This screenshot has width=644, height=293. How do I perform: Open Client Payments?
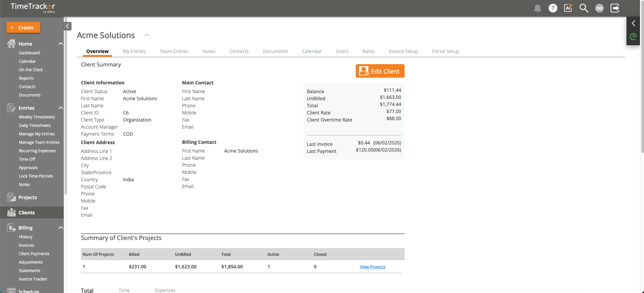[x=34, y=254]
